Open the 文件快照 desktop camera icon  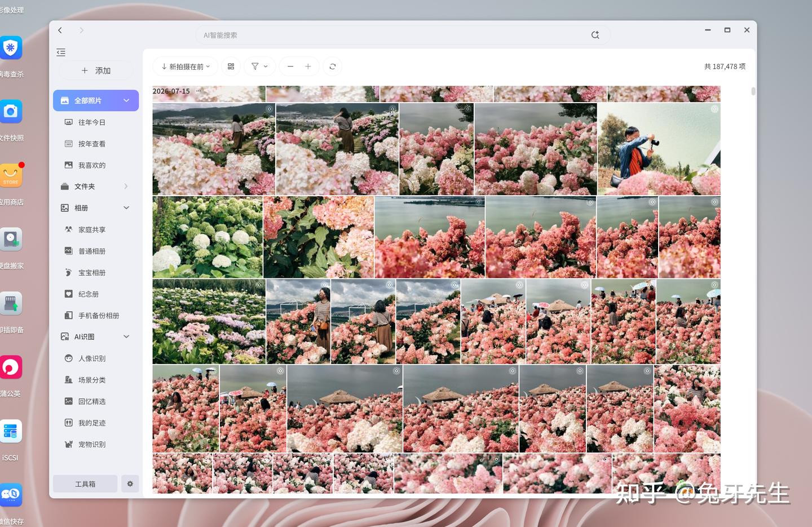[11, 112]
